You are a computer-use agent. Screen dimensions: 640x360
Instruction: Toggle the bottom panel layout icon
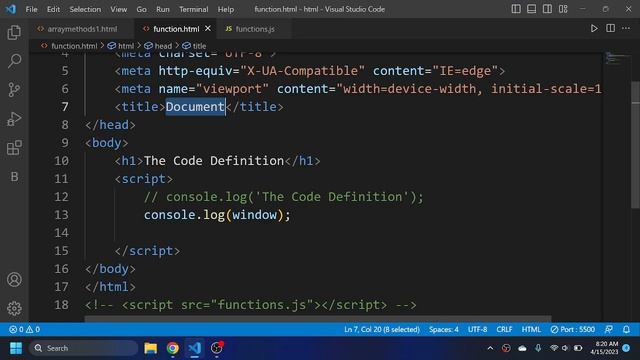pos(531,9)
